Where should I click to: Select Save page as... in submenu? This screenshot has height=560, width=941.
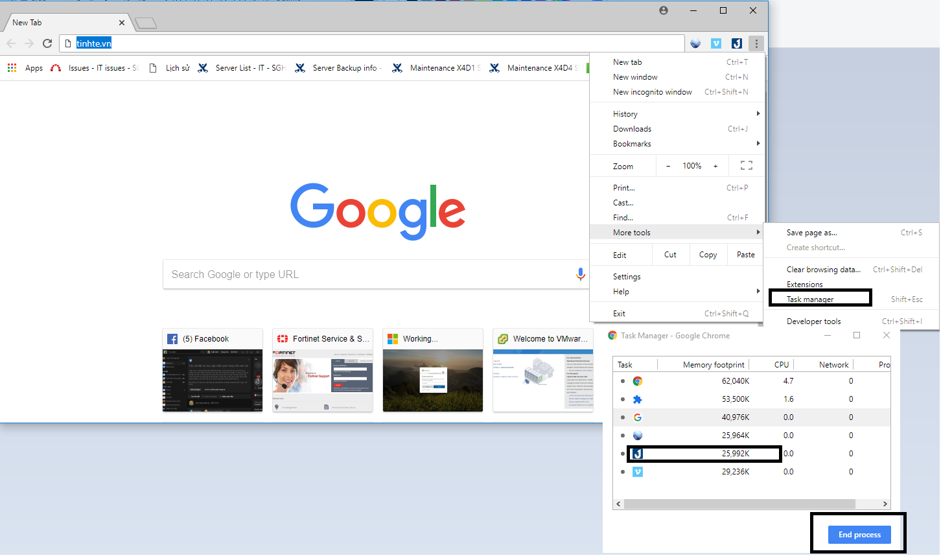click(x=851, y=232)
